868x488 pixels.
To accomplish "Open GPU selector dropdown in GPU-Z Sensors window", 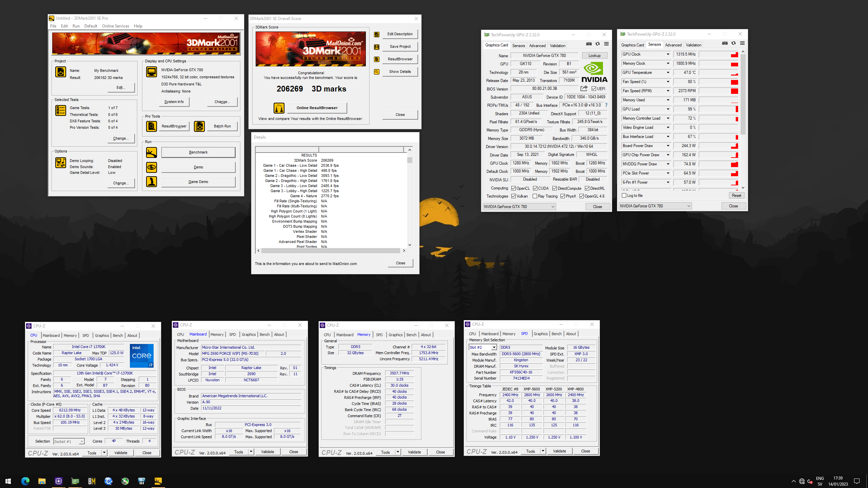I will coord(655,206).
